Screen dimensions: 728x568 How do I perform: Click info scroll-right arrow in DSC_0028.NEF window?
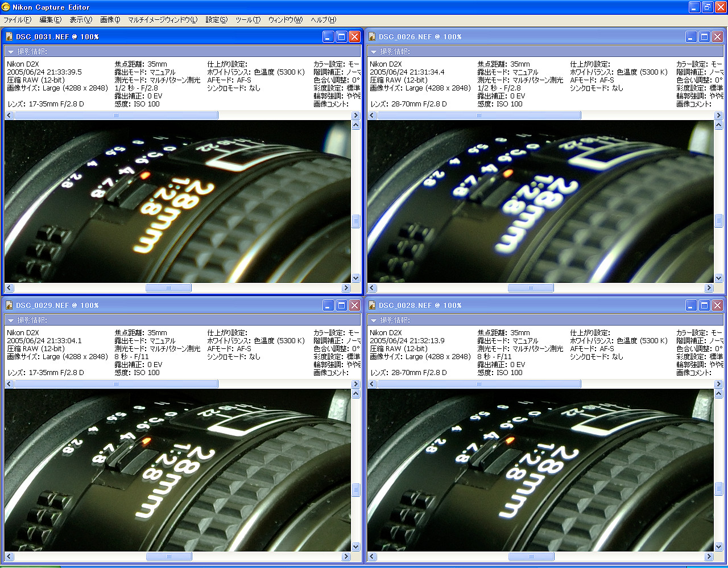pyautogui.click(x=718, y=384)
